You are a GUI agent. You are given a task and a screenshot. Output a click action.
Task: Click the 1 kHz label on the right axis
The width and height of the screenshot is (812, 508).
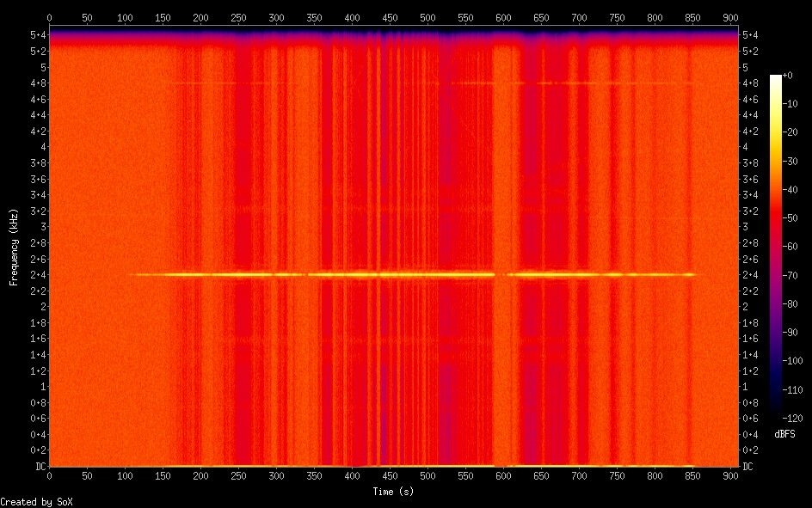point(745,387)
